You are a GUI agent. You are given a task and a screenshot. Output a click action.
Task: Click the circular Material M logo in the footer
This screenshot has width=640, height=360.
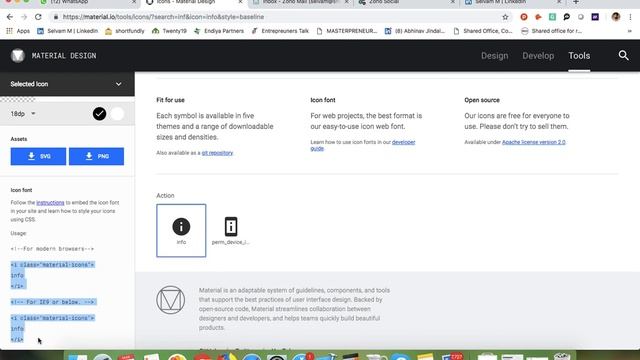(171, 300)
